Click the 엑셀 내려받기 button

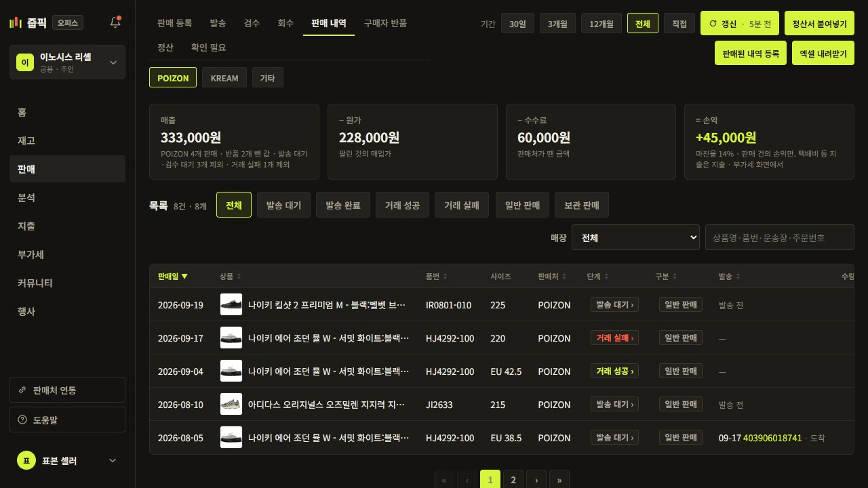(823, 53)
